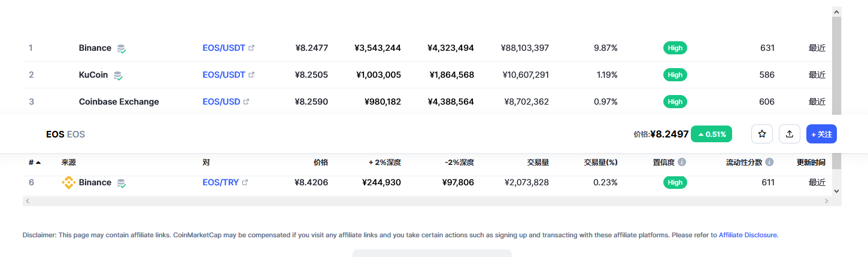The width and height of the screenshot is (868, 257).
Task: Sort by 价格 column header
Action: tap(321, 162)
